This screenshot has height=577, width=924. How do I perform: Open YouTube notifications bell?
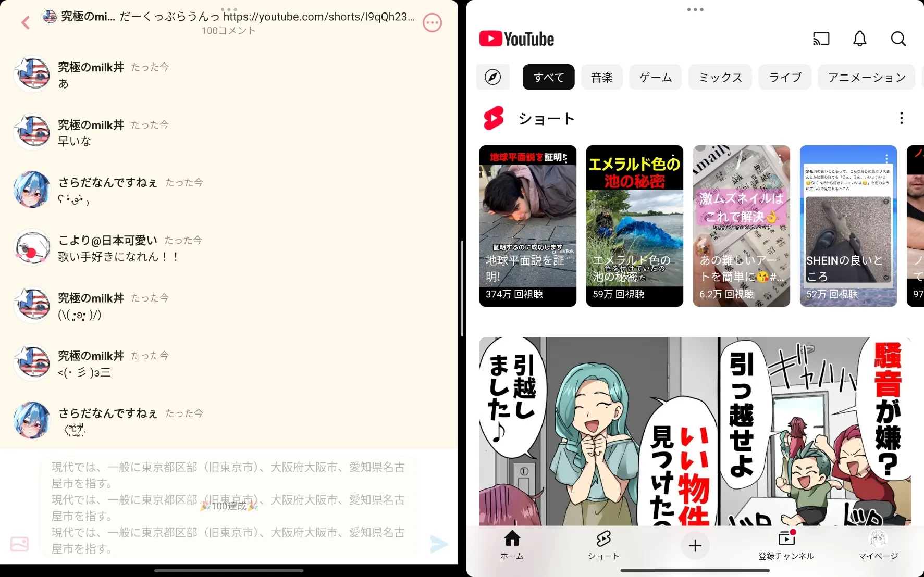pyautogui.click(x=860, y=39)
